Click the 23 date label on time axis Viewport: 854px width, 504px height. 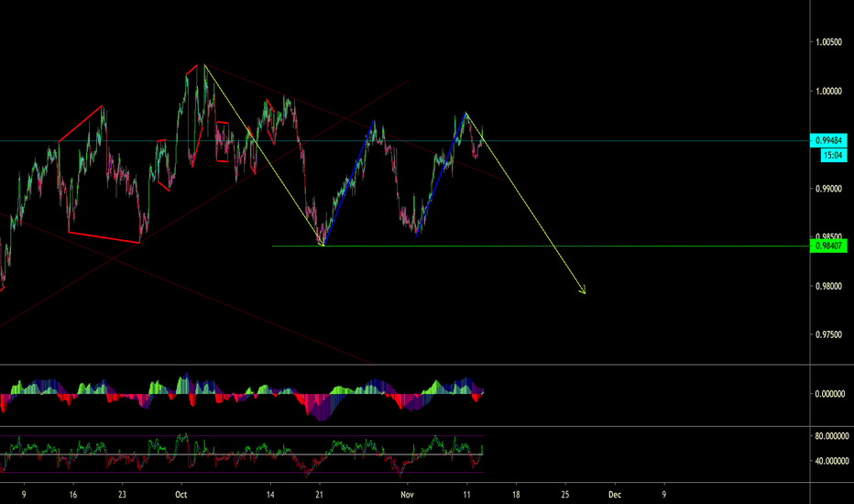(122, 495)
